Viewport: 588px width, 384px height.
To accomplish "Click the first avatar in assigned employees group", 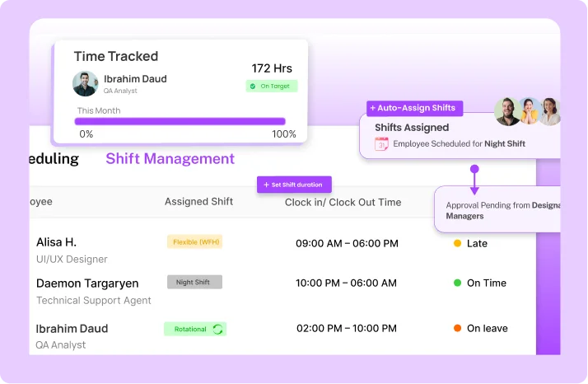I will (x=507, y=111).
